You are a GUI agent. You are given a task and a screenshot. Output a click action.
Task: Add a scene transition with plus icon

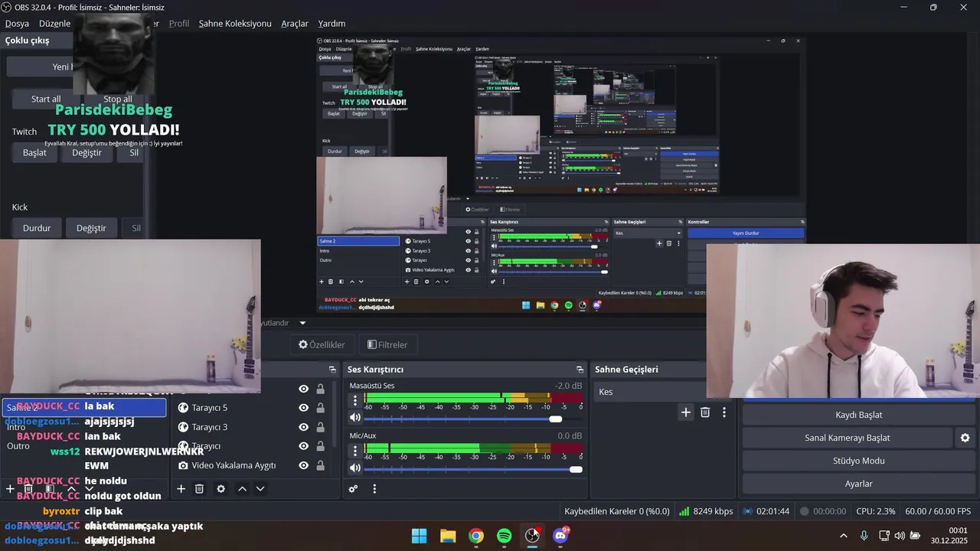[686, 412]
